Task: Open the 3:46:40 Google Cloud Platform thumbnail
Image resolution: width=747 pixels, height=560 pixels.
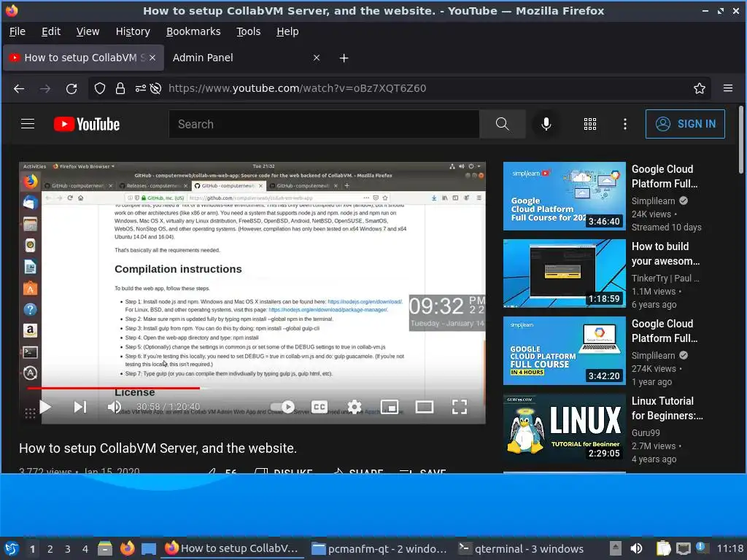Action: [x=564, y=195]
